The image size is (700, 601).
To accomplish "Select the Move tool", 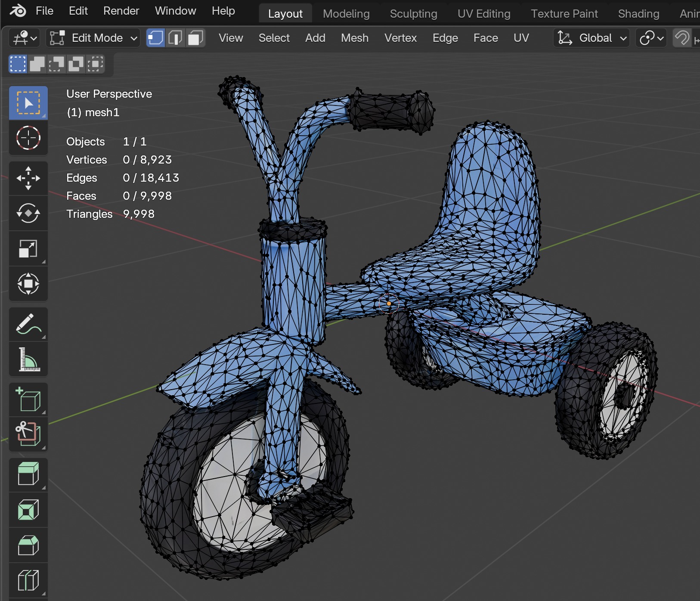I will (x=28, y=178).
